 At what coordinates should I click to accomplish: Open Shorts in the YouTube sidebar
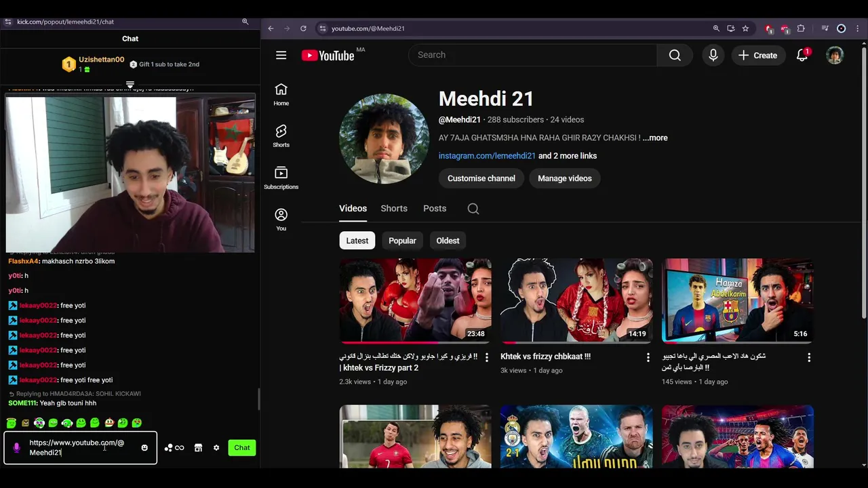click(x=281, y=136)
